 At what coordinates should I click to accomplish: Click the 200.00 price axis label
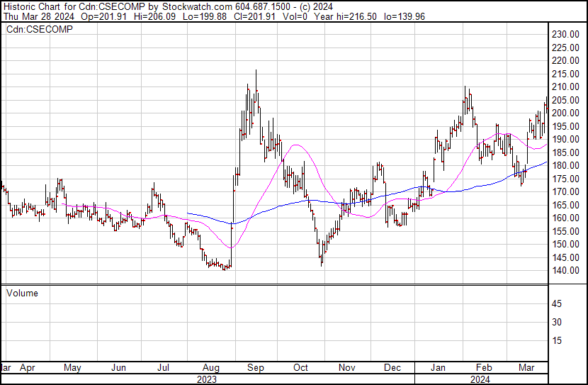point(567,113)
